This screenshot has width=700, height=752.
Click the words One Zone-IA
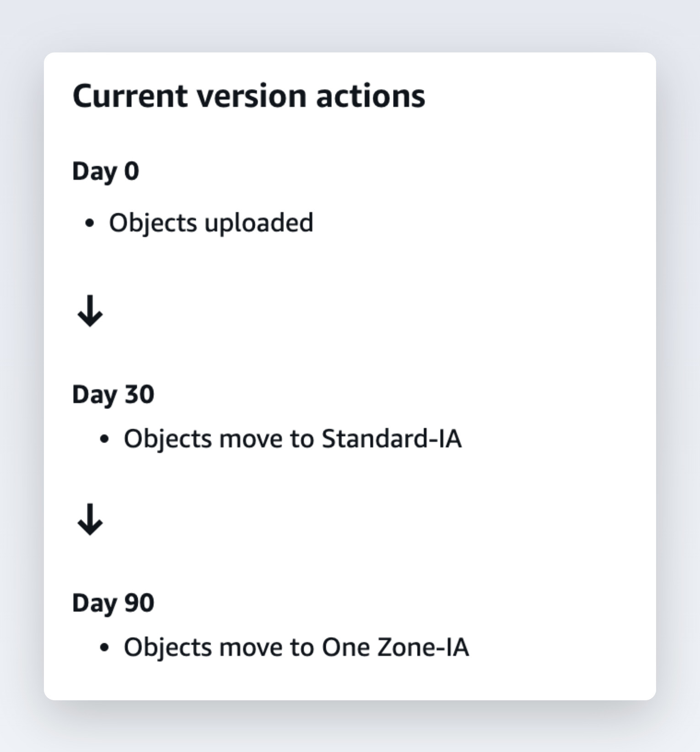[395, 647]
